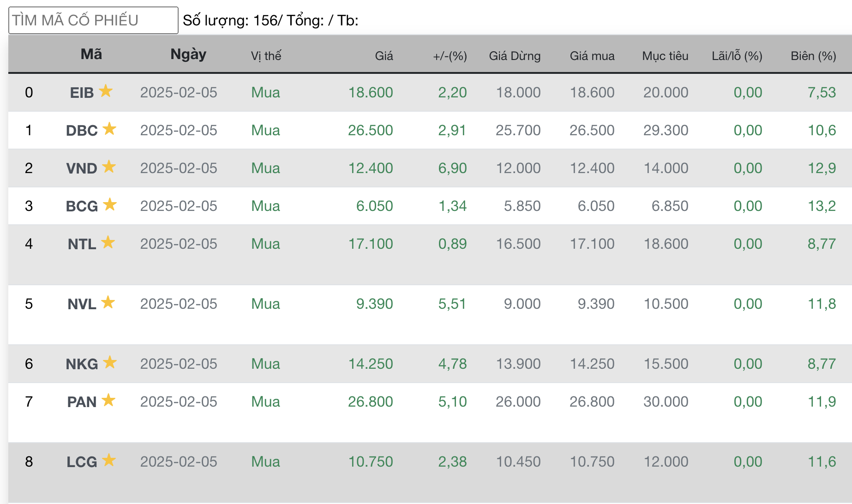Click NTL target price 18.600
Viewport: 852px width, 504px height.
point(666,244)
